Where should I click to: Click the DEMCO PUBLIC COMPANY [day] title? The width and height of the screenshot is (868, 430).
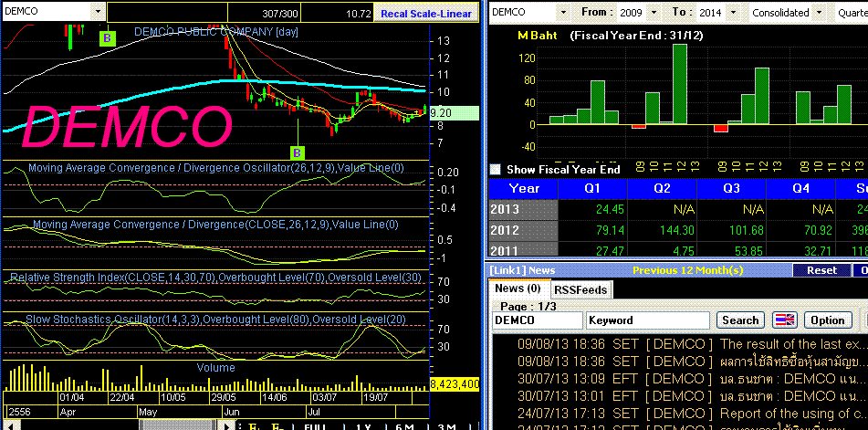click(216, 32)
